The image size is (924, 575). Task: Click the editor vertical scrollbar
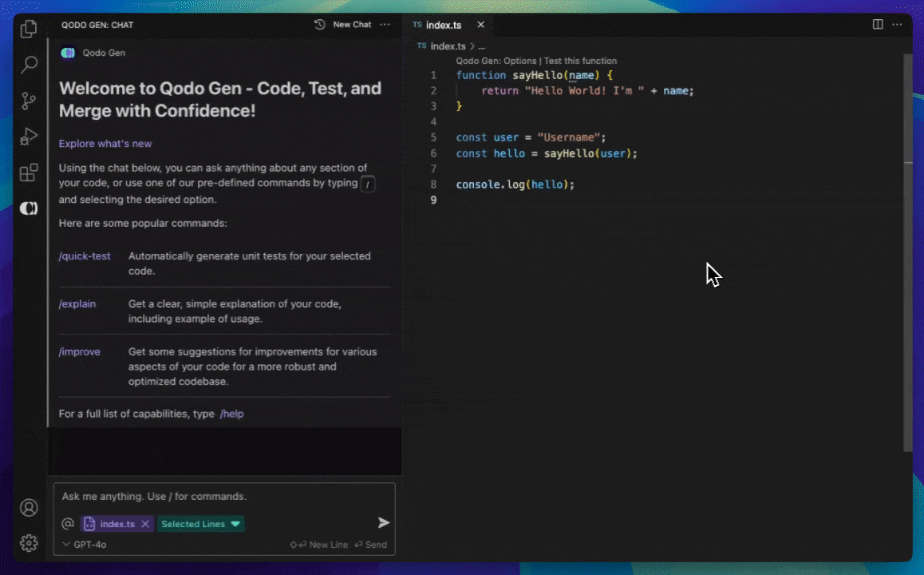click(907, 253)
